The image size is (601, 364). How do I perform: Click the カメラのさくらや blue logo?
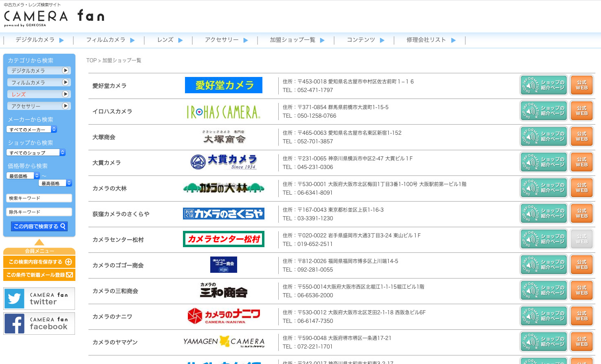pyautogui.click(x=224, y=213)
